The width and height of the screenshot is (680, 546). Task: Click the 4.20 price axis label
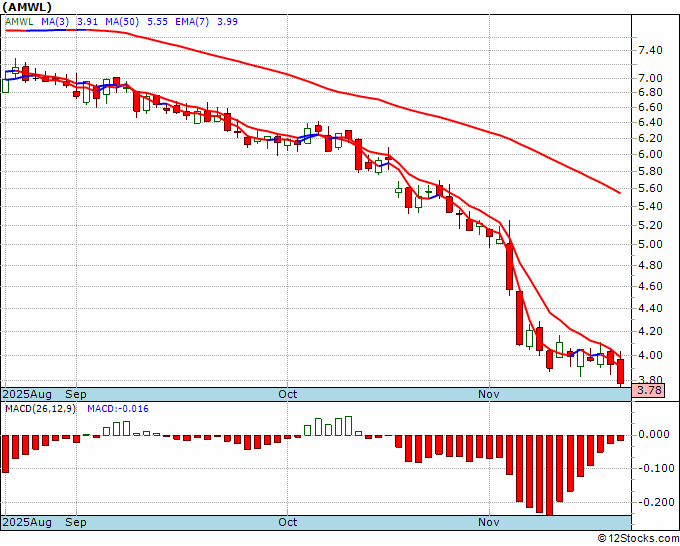(x=651, y=331)
